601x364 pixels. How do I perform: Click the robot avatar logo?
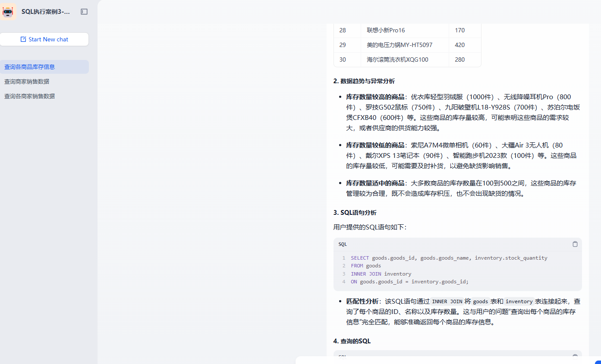point(8,12)
